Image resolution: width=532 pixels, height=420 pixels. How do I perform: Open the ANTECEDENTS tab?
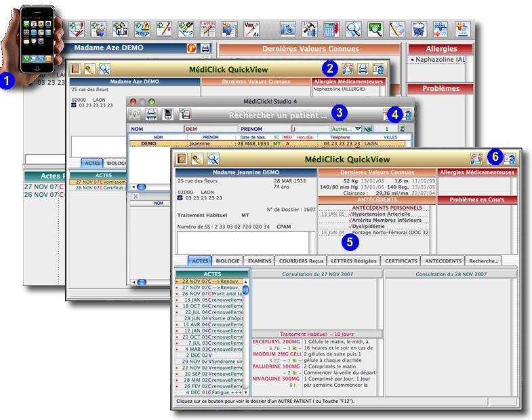[x=443, y=261]
